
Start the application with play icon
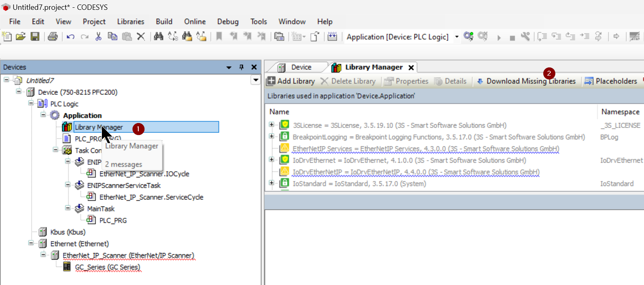click(x=499, y=37)
